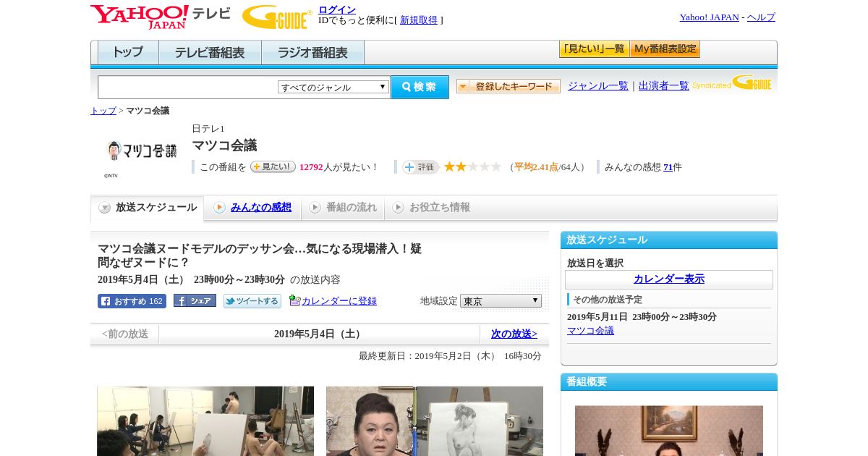Expand the すべてのジャンル genre dropdown
The width and height of the screenshot is (868, 456).
coord(333,87)
